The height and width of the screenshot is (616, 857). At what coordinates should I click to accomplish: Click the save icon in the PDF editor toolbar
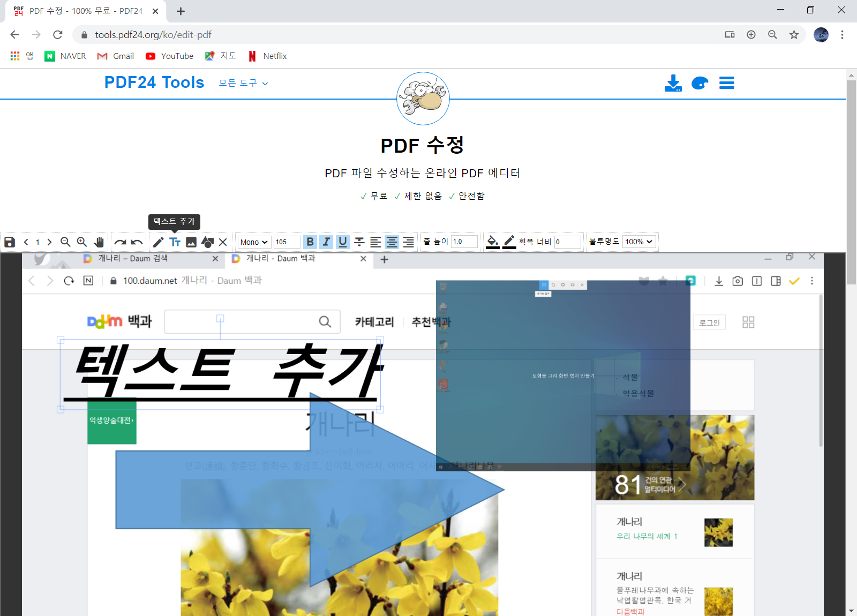[x=10, y=242]
